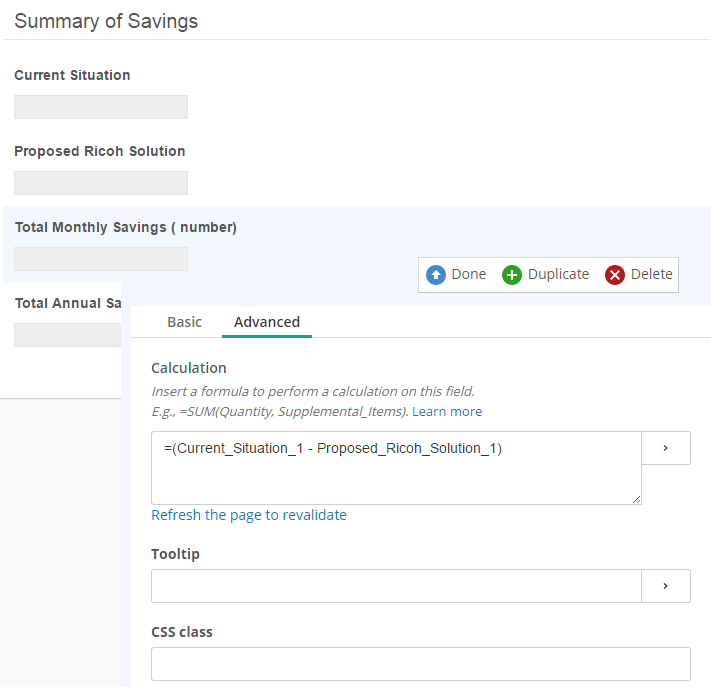
Task: Expand the Tooltip field chevron button
Action: coord(666,586)
